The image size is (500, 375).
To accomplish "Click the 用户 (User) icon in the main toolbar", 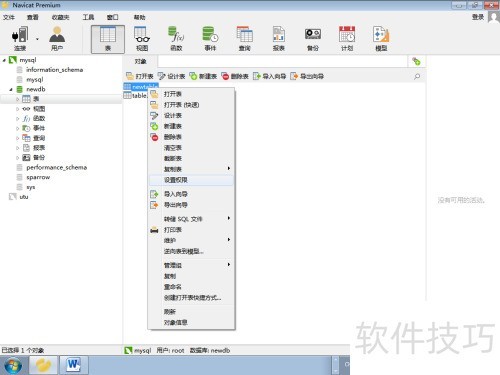I will coord(57,34).
